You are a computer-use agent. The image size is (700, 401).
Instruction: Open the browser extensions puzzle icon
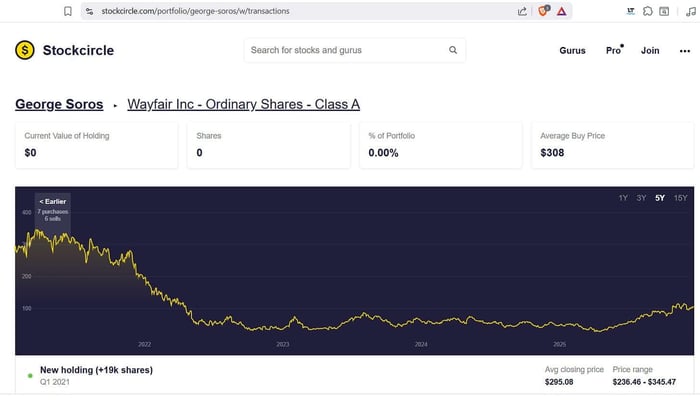click(648, 11)
